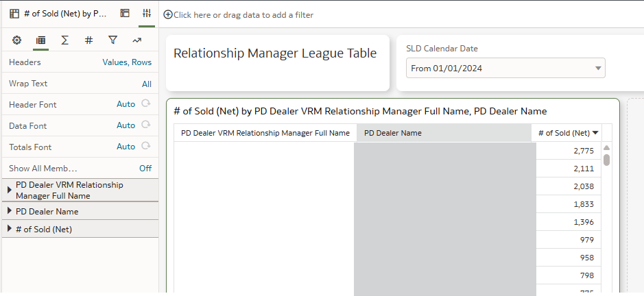Reset the Header Font auto icon
The width and height of the screenshot is (644, 296).
coord(146,103)
